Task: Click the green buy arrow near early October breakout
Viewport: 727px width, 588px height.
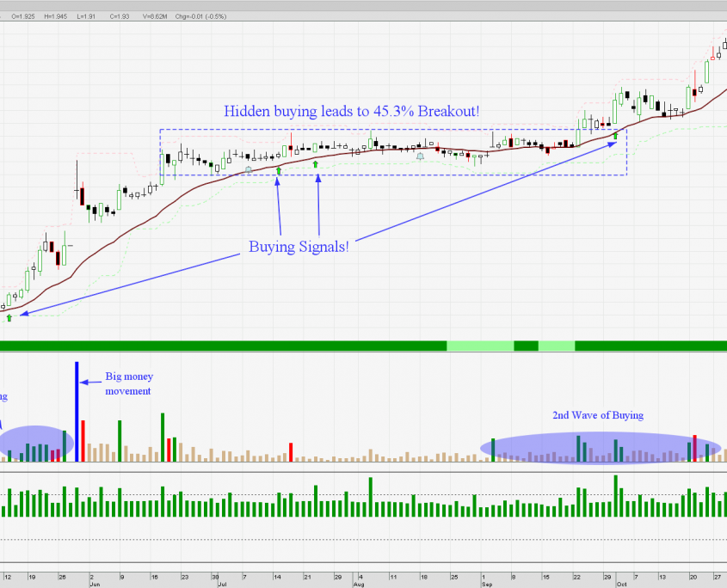Action: pyautogui.click(x=615, y=135)
